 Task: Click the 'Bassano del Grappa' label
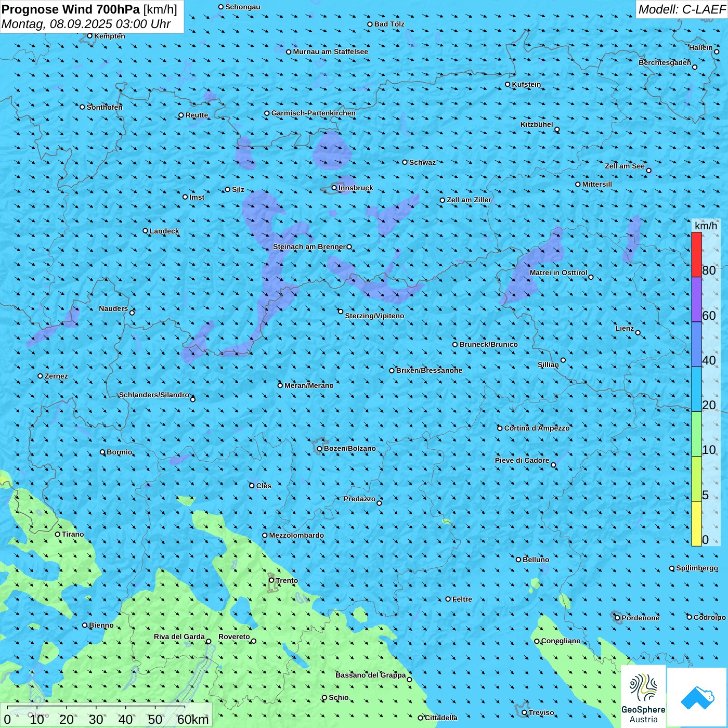click(371, 675)
